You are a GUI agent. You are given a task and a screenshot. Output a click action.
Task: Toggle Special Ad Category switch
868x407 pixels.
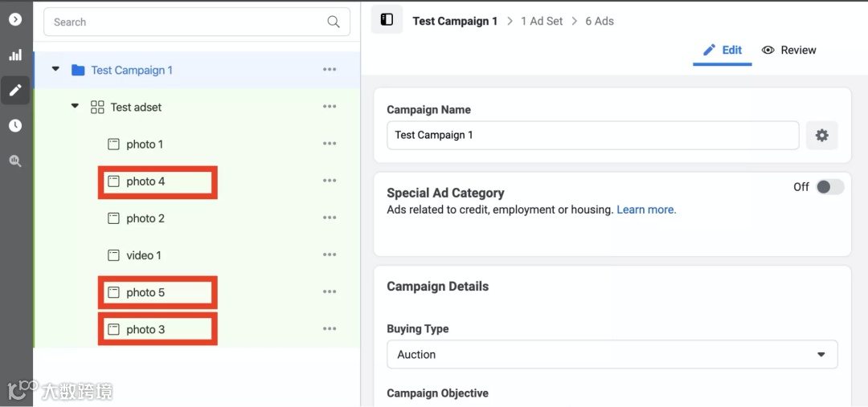point(829,187)
